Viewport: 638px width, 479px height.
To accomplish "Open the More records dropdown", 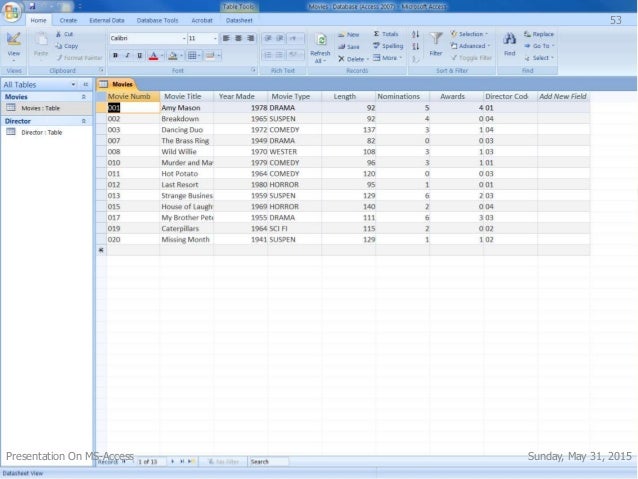I will (388, 58).
